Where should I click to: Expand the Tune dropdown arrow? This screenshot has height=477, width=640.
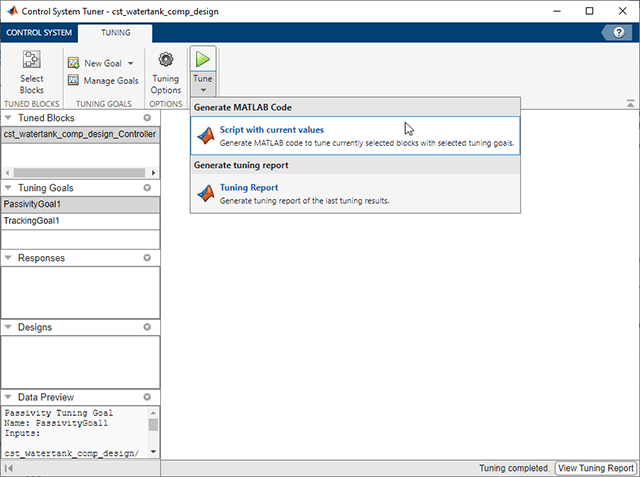[x=203, y=90]
